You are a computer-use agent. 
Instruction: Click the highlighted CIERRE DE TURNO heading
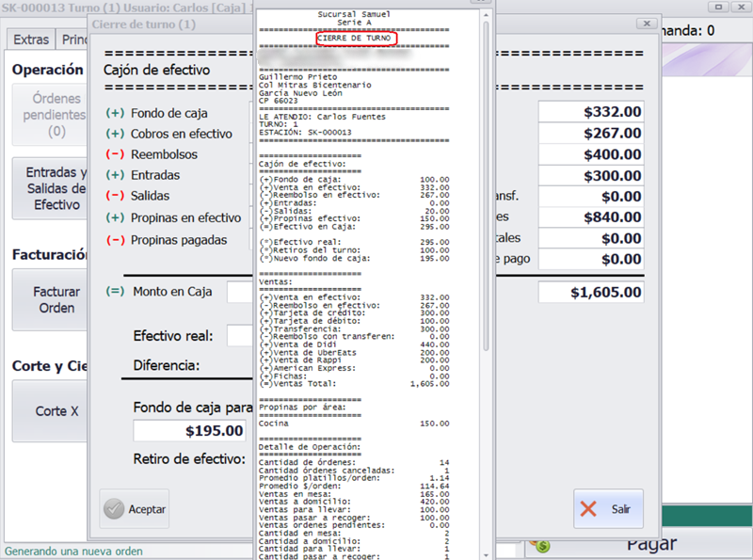click(x=356, y=39)
